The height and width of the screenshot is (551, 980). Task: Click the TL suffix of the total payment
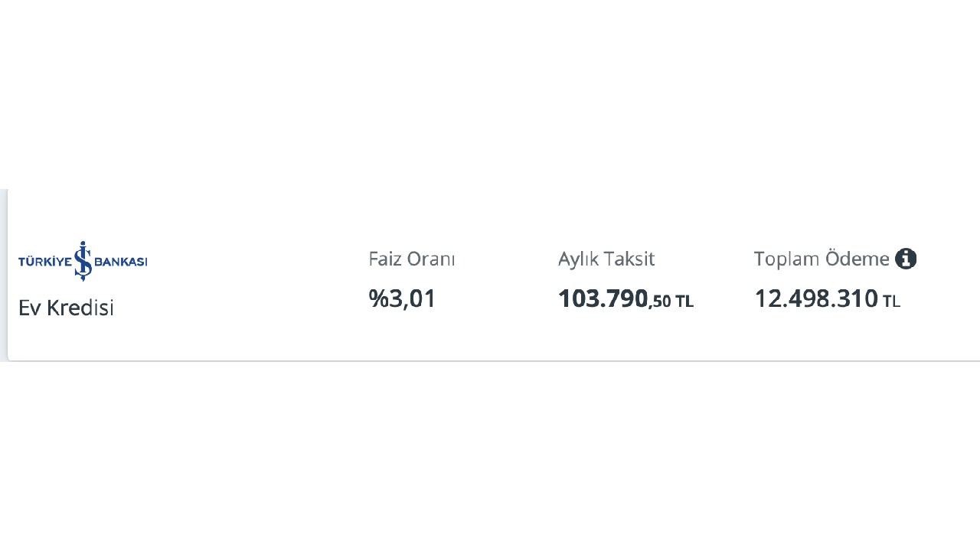[891, 302]
